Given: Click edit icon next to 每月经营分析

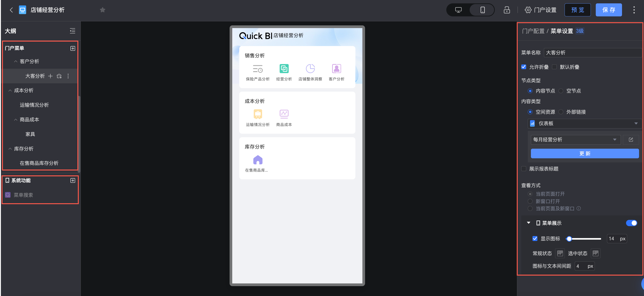Looking at the screenshot, I should click(631, 140).
